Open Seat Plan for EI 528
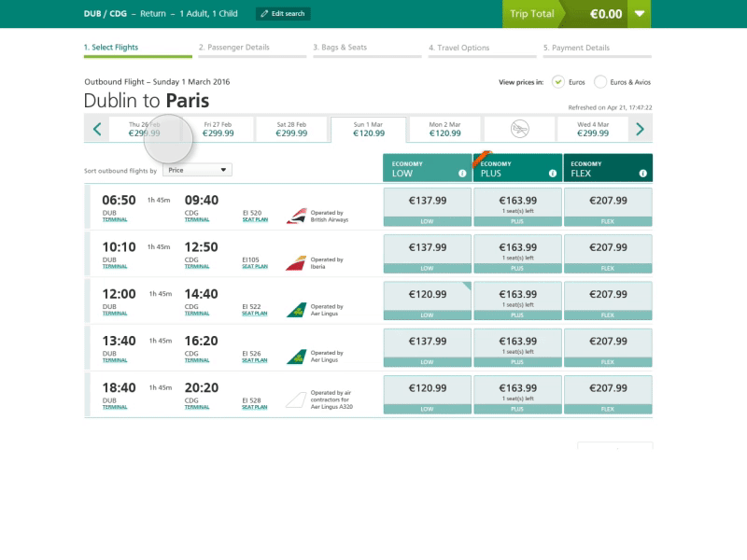This screenshot has height=560, width=747. 255,407
